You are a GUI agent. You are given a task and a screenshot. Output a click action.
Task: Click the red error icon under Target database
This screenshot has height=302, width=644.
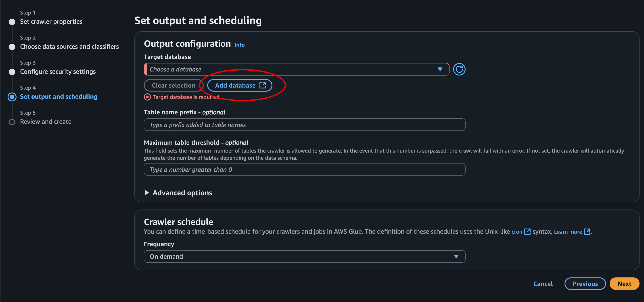tap(147, 97)
